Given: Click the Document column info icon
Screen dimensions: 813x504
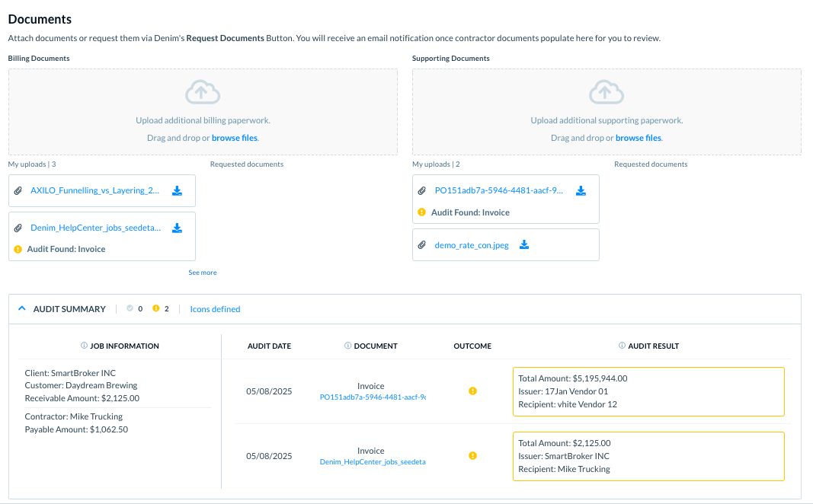Looking at the screenshot, I should [x=348, y=346].
